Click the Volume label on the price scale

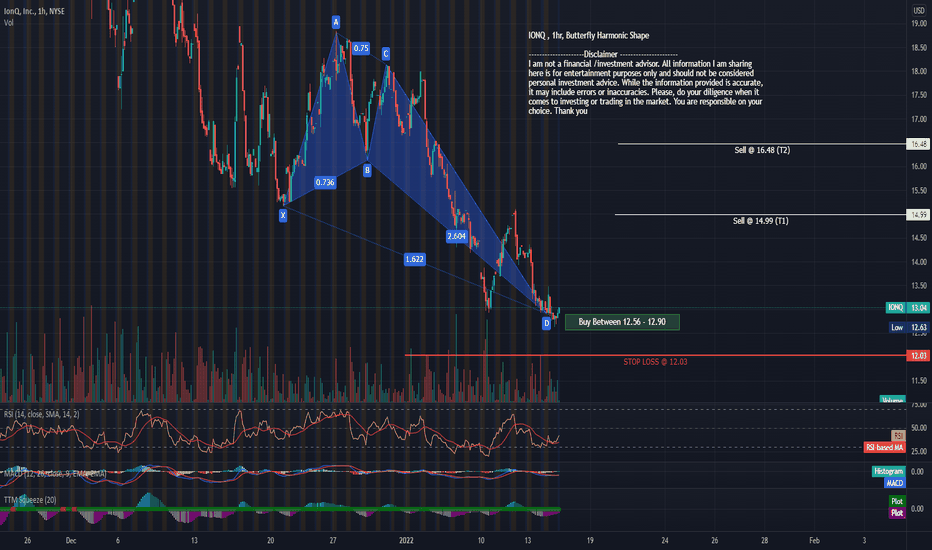point(893,400)
